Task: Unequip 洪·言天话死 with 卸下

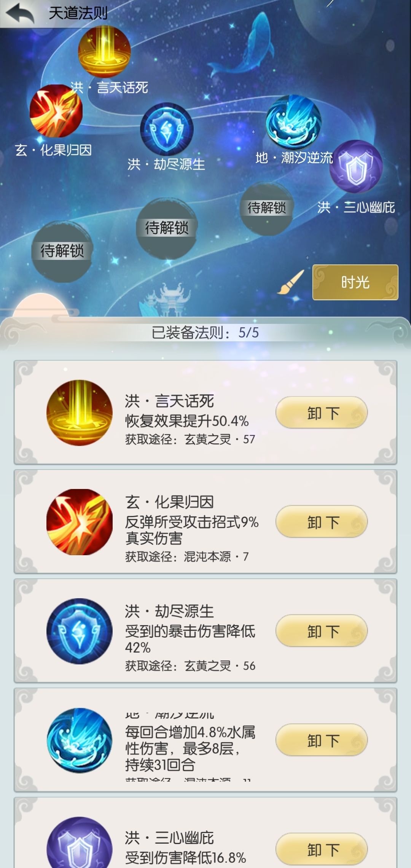Action: point(322,412)
